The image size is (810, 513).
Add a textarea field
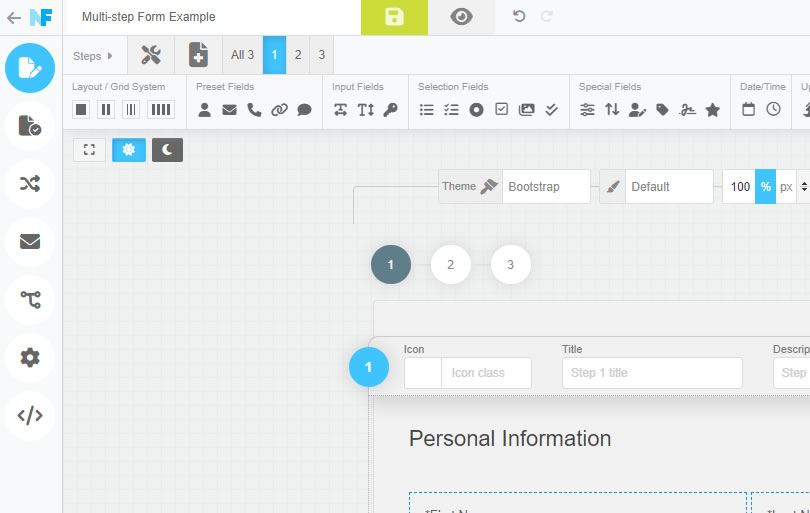point(366,110)
